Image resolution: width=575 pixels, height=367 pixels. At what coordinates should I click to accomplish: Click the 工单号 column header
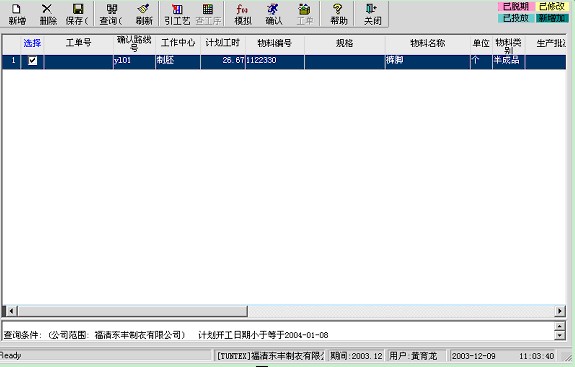[x=78, y=43]
